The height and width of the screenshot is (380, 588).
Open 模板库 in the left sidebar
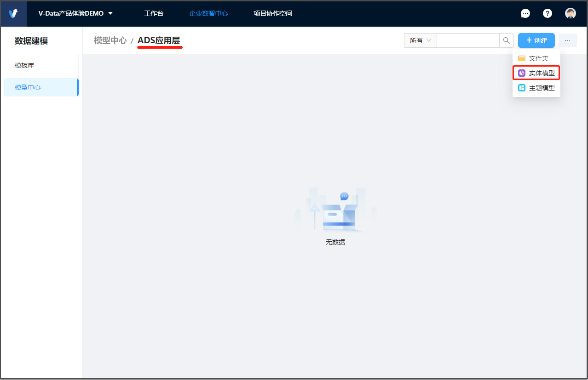24,65
